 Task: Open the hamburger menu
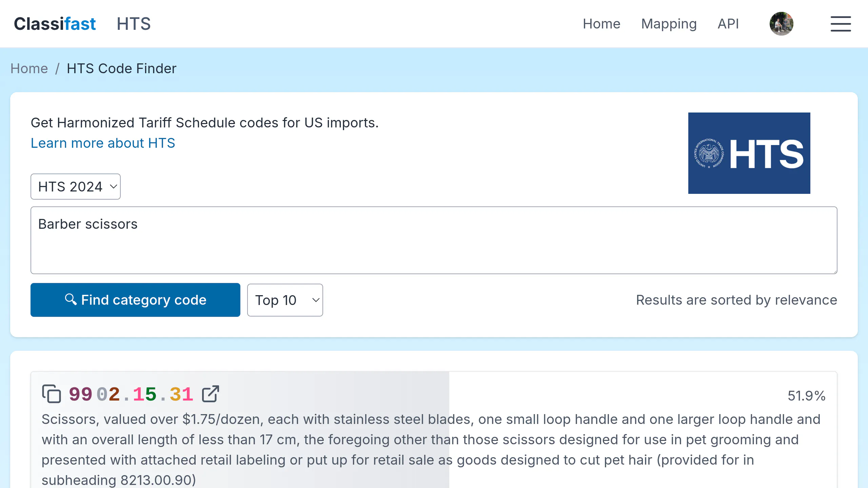click(841, 24)
